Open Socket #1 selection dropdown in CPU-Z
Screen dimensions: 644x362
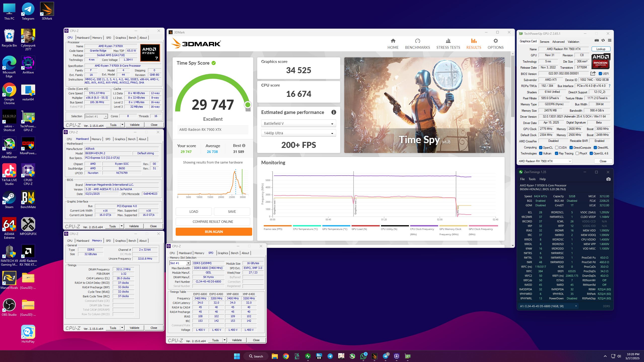96,116
